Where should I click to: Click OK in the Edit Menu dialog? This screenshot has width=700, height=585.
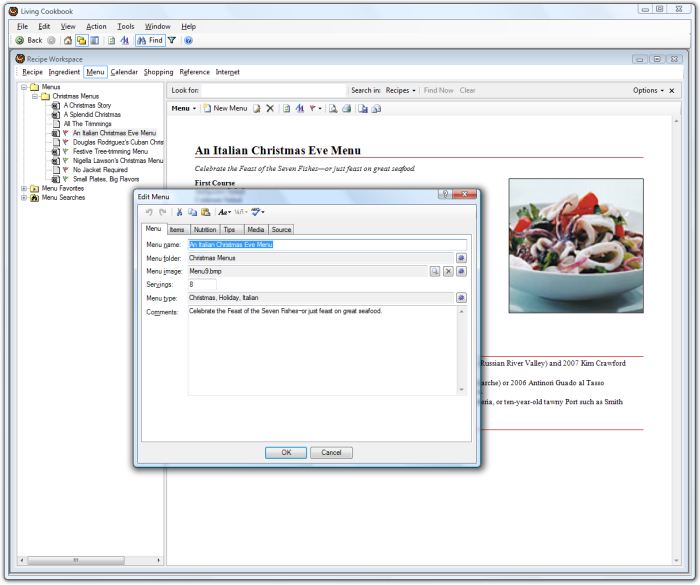[x=286, y=453]
